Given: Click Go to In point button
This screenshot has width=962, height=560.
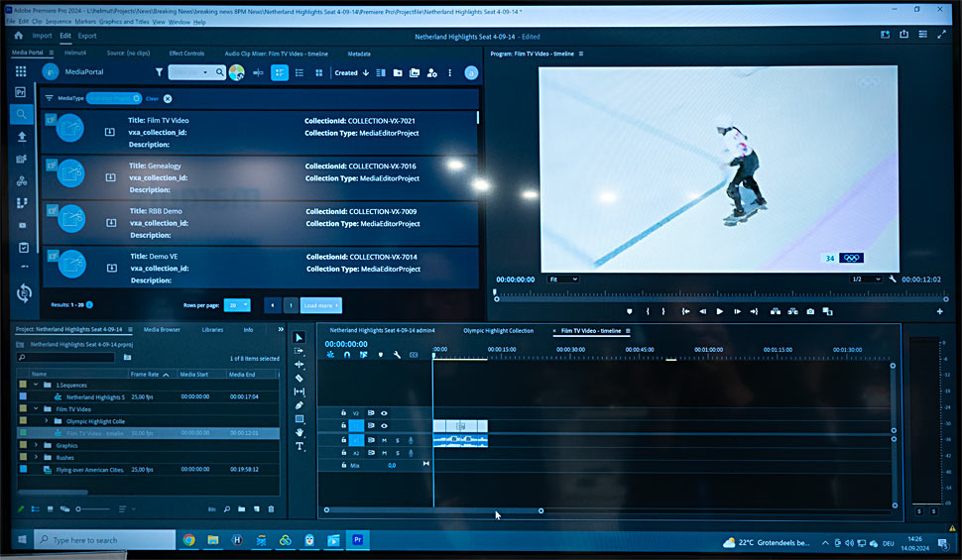Looking at the screenshot, I should click(x=685, y=311).
